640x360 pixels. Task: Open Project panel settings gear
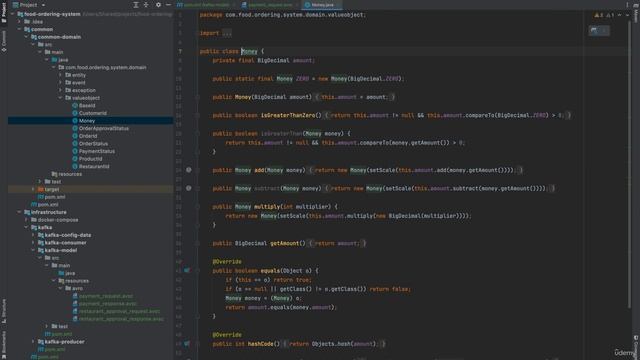point(158,5)
